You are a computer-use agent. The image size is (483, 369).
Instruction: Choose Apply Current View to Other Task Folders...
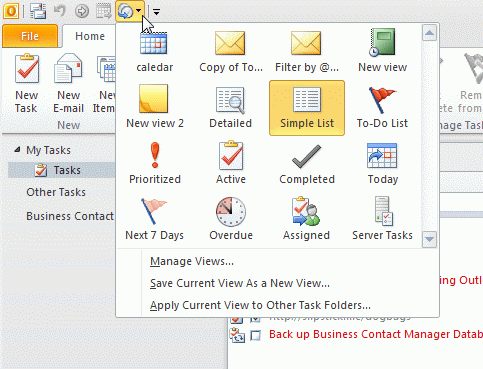coord(260,305)
